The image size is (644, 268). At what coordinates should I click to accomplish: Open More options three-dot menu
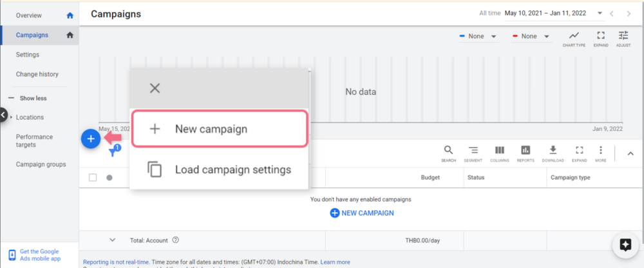pyautogui.click(x=600, y=154)
